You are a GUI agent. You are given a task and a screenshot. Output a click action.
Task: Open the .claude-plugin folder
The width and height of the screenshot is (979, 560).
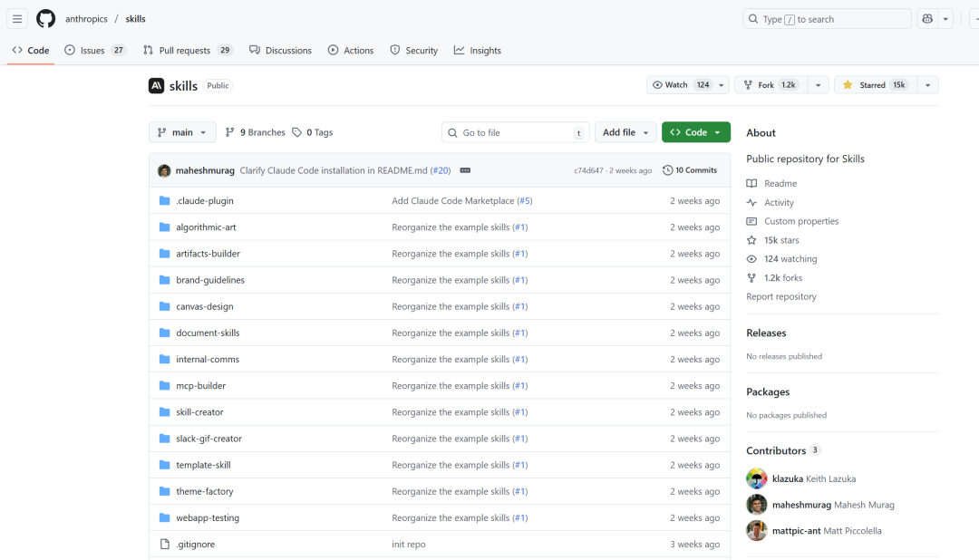205,200
